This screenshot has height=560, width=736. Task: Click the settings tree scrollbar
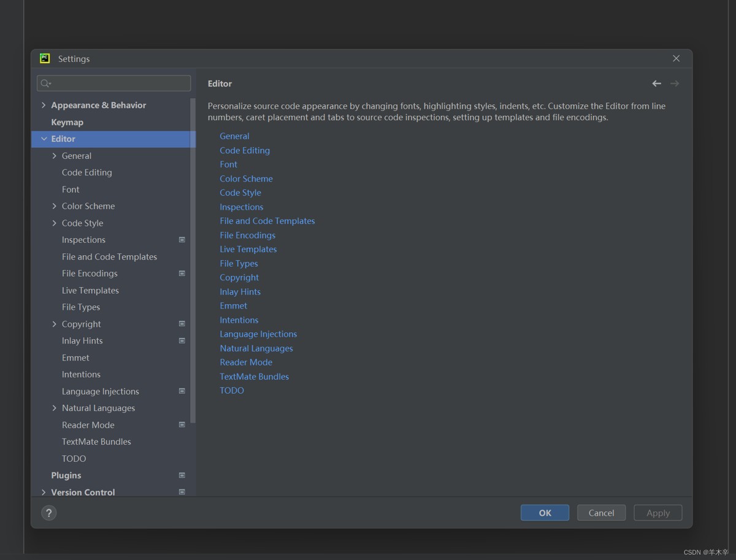(193, 261)
